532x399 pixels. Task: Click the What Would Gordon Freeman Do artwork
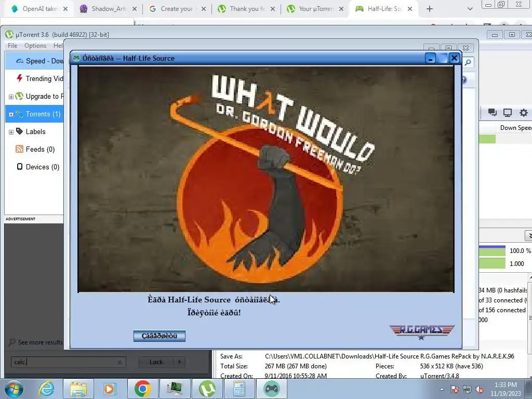[265, 179]
